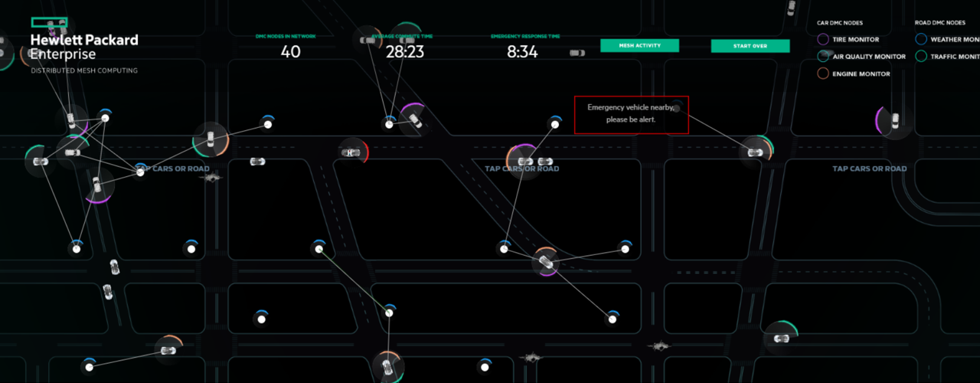Image resolution: width=980 pixels, height=383 pixels.
Task: Click the DMC nodes count 40
Action: tap(290, 52)
